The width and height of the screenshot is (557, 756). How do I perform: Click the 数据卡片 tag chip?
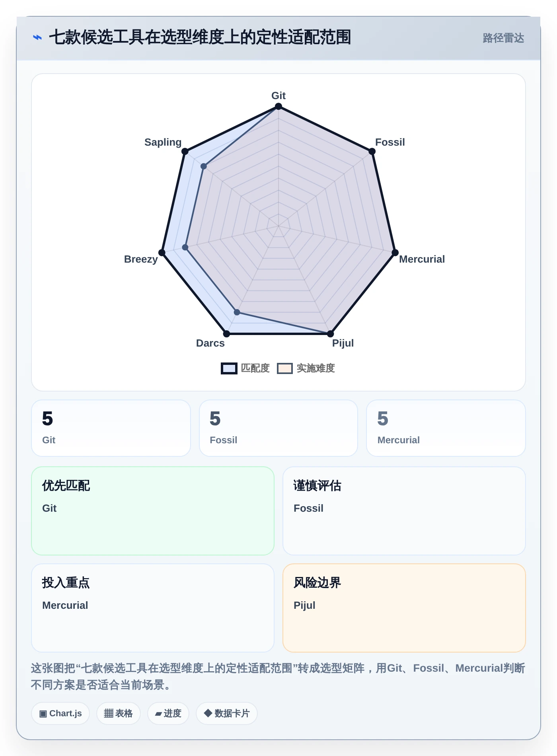(227, 713)
